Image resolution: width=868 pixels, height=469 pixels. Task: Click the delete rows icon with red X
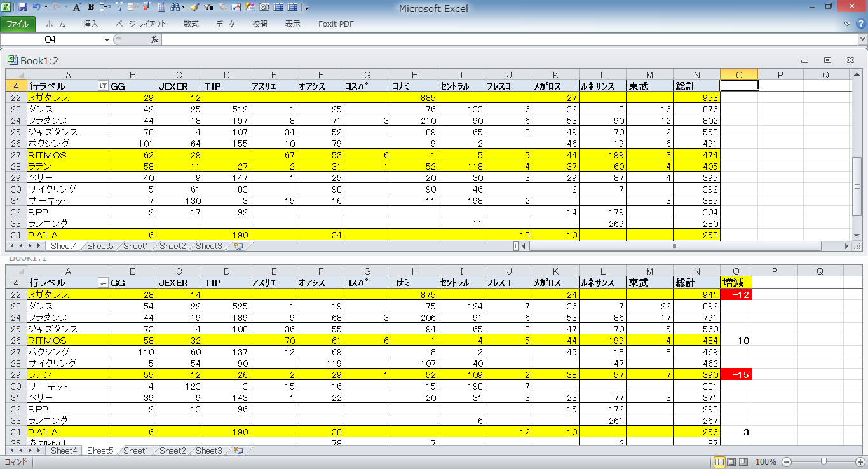[x=146, y=8]
